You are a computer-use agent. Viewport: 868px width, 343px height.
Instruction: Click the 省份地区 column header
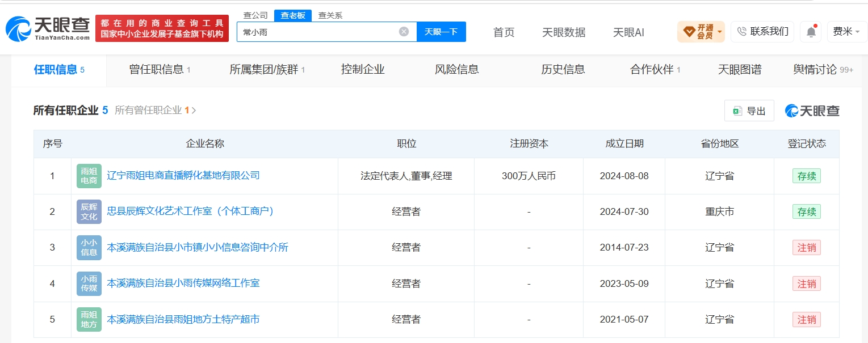[x=719, y=143]
